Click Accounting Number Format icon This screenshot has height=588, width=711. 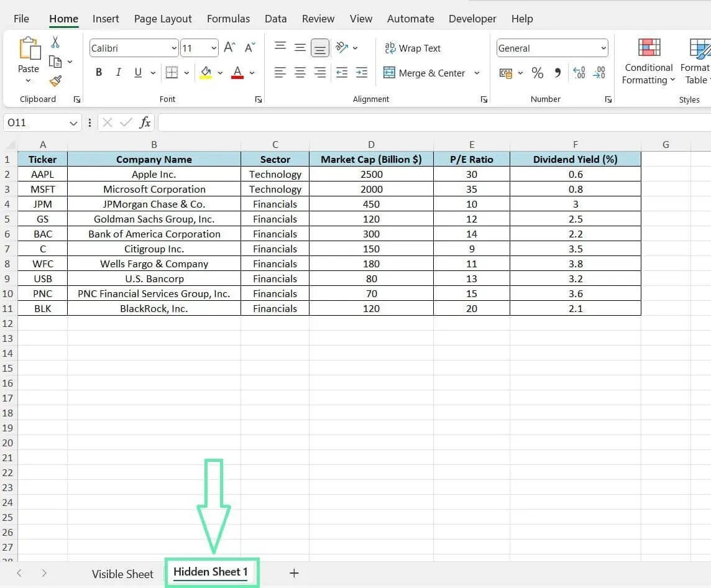pyautogui.click(x=505, y=73)
